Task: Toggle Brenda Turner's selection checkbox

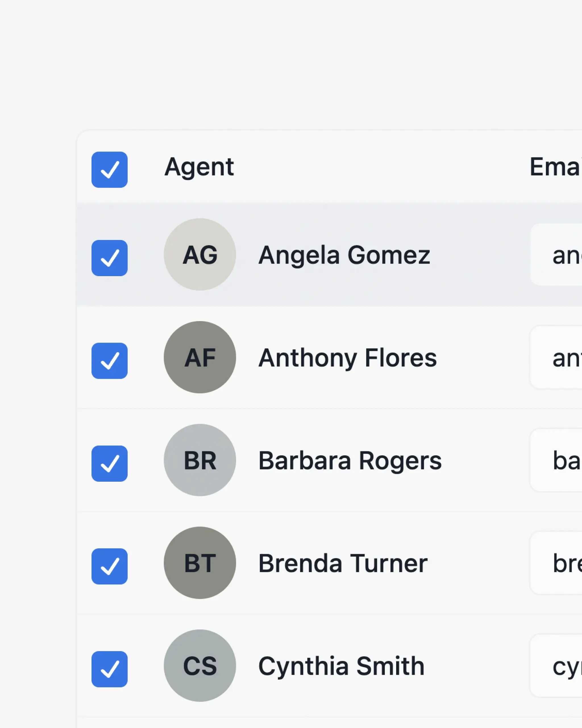Action: [x=109, y=566]
